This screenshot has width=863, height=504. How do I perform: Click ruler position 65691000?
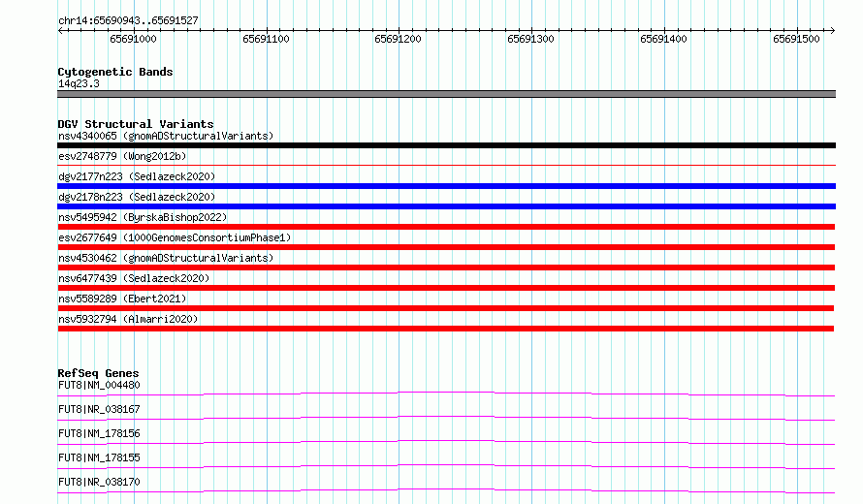click(x=133, y=39)
